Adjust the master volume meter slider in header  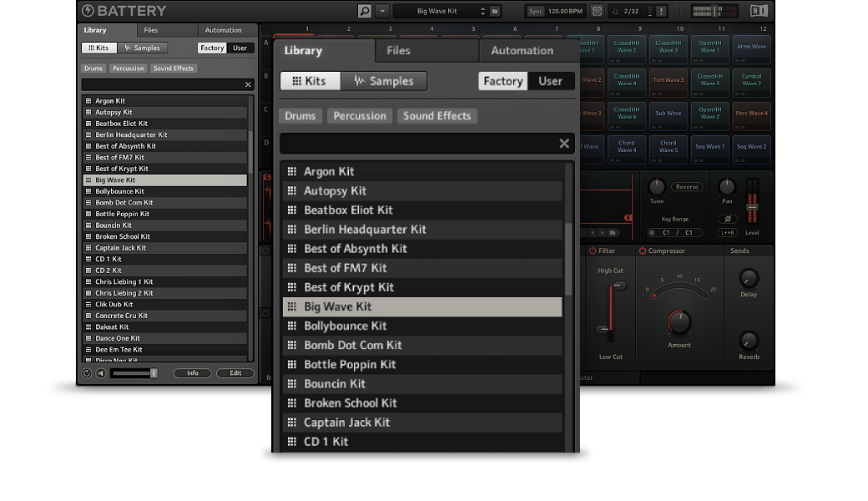tap(714, 11)
